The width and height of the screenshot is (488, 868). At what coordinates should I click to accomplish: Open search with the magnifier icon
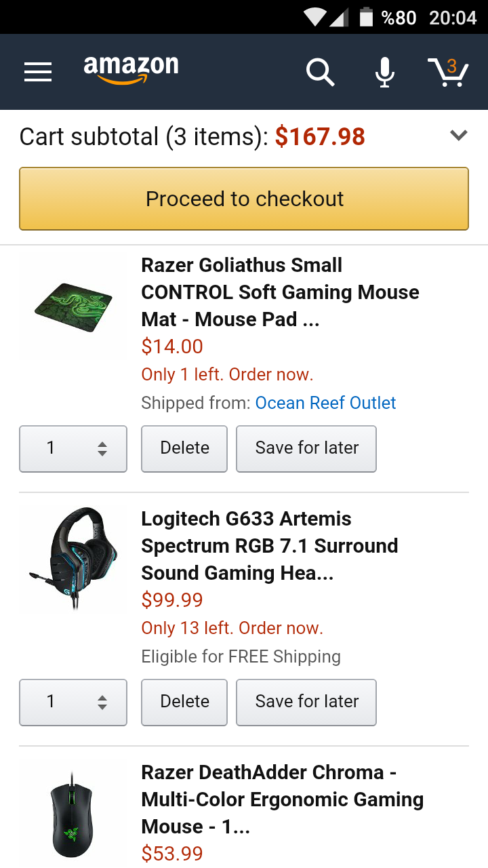click(x=320, y=72)
